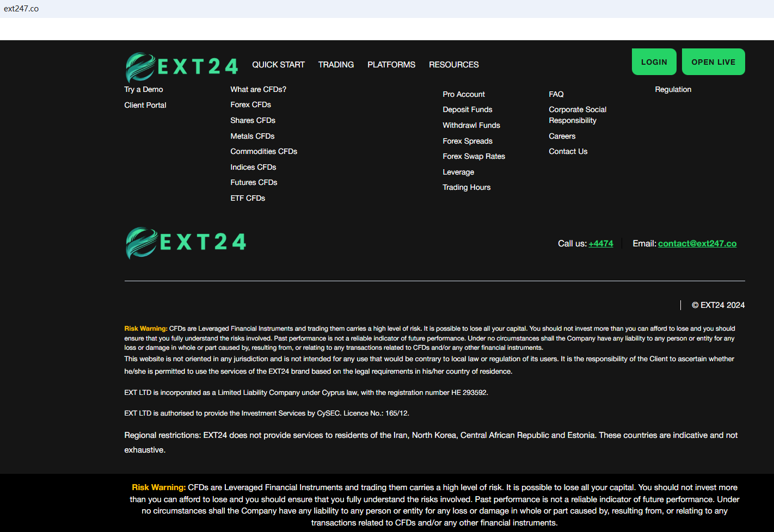Click the 'Email:' label
This screenshot has height=532, width=774.
tap(644, 244)
